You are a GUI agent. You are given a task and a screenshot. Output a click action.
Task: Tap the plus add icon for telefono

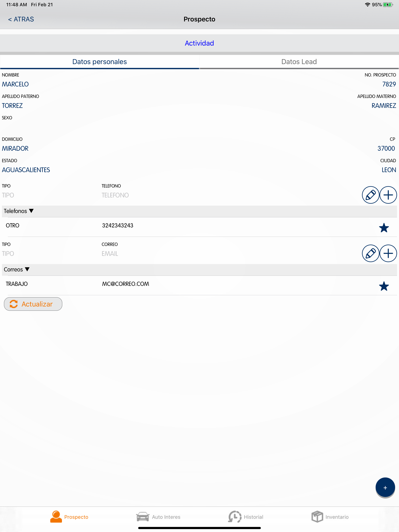[x=388, y=195]
